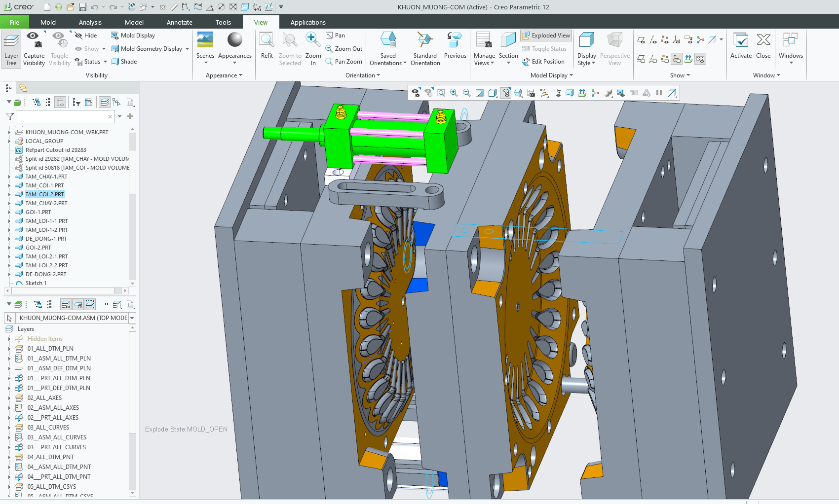Click the Activate window button
This screenshot has height=504, width=839.
click(x=741, y=45)
